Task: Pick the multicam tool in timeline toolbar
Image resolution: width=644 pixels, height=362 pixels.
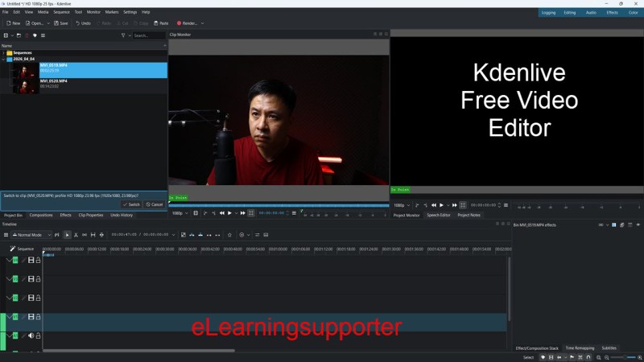Action: 101,235
